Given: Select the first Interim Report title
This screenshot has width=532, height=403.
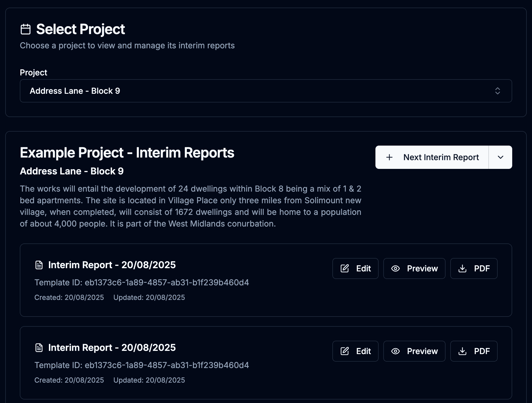Looking at the screenshot, I should 112,265.
